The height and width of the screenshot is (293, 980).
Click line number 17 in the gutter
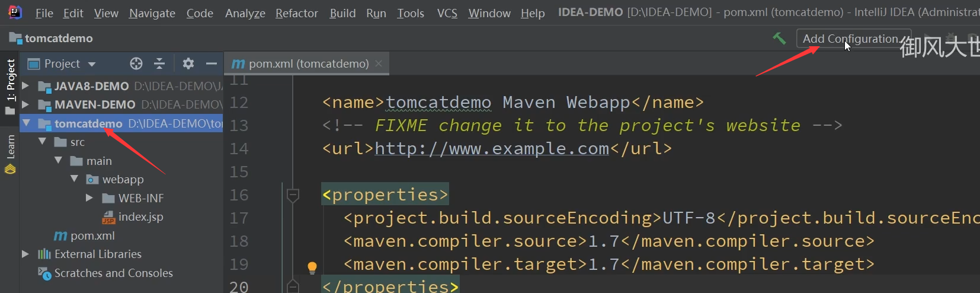239,218
